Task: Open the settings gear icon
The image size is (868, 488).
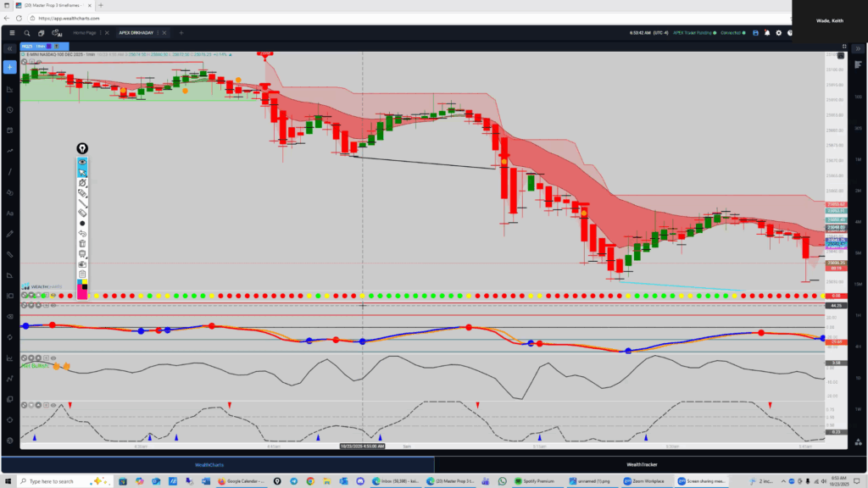Action: (778, 33)
